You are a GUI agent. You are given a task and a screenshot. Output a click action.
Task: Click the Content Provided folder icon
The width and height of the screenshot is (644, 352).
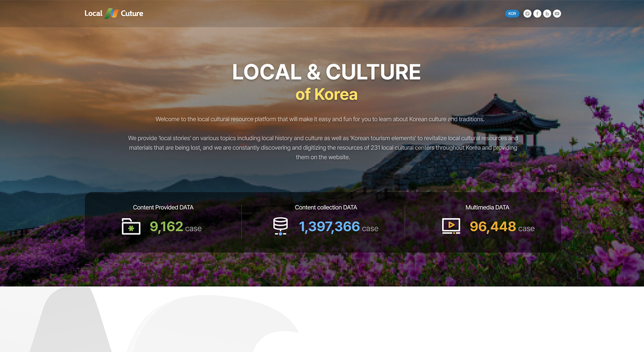pos(131,226)
